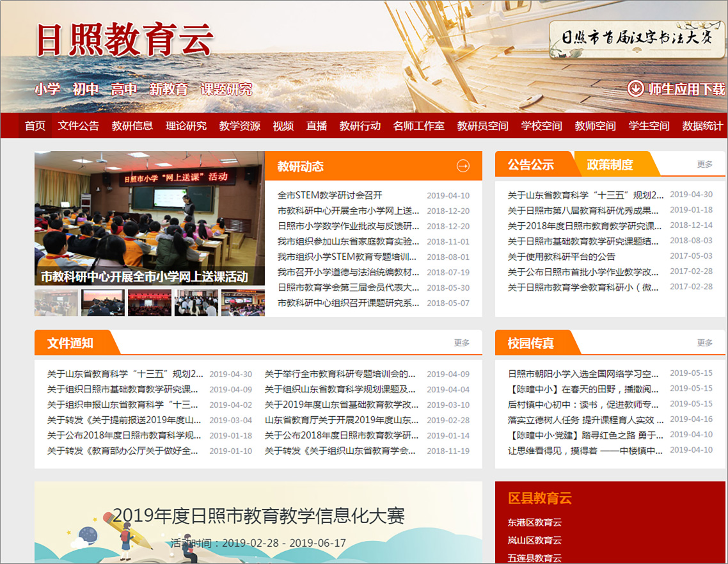Image resolution: width=728 pixels, height=564 pixels.
Task: Go to 名师工作室 in the navigation bar
Action: tap(419, 126)
